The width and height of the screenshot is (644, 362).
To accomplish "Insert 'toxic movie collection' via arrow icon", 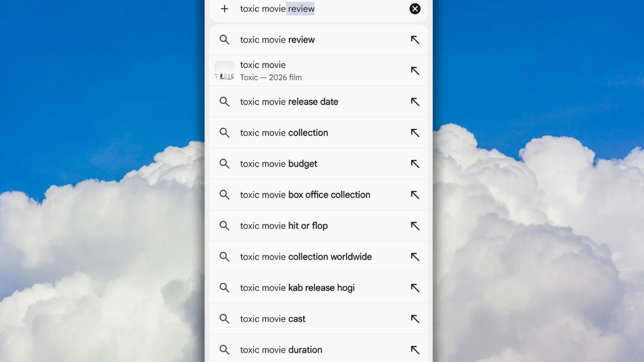I will tap(415, 133).
